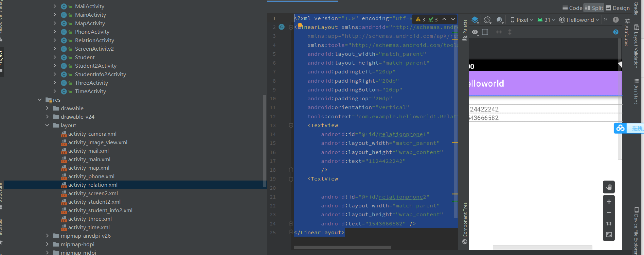This screenshot has height=255, width=644.
Task: Click the preview pane horizontal scrollbar
Action: pyautogui.click(x=542, y=248)
